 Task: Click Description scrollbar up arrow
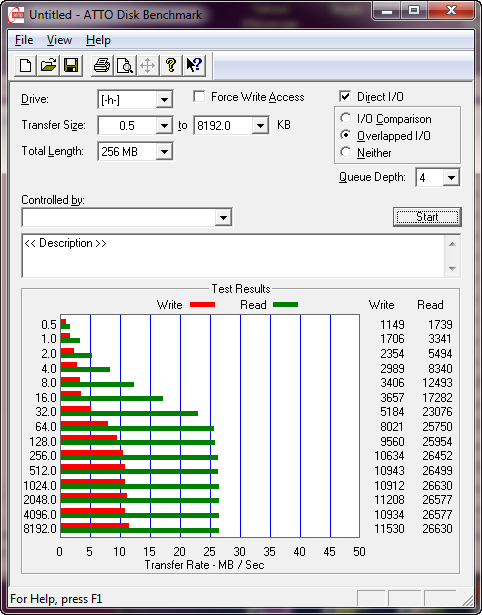[x=452, y=244]
